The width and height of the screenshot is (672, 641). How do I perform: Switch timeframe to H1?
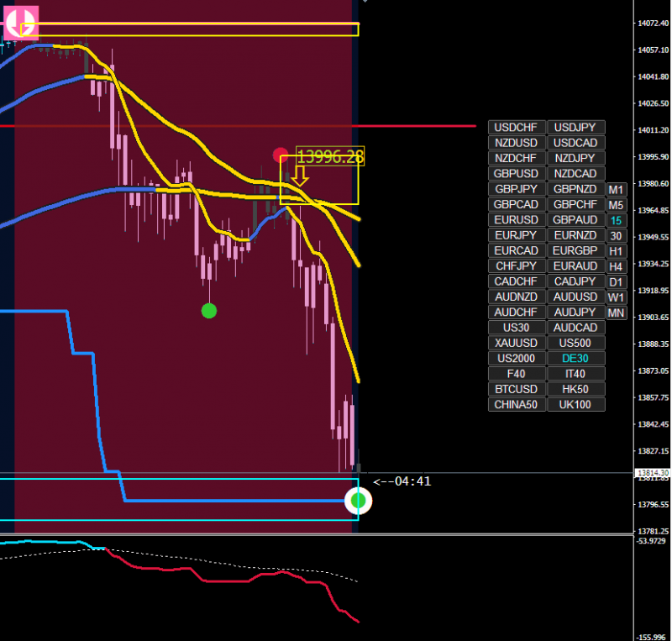tap(617, 252)
